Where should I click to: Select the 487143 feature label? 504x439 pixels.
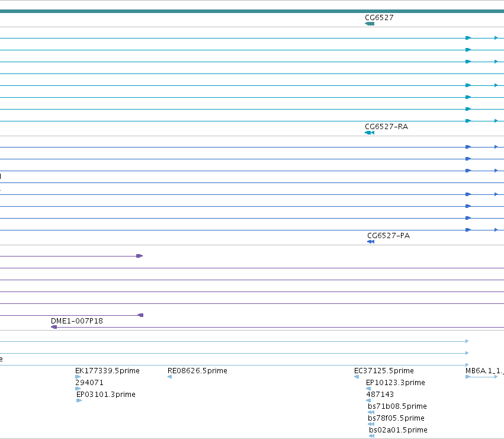coord(380,395)
